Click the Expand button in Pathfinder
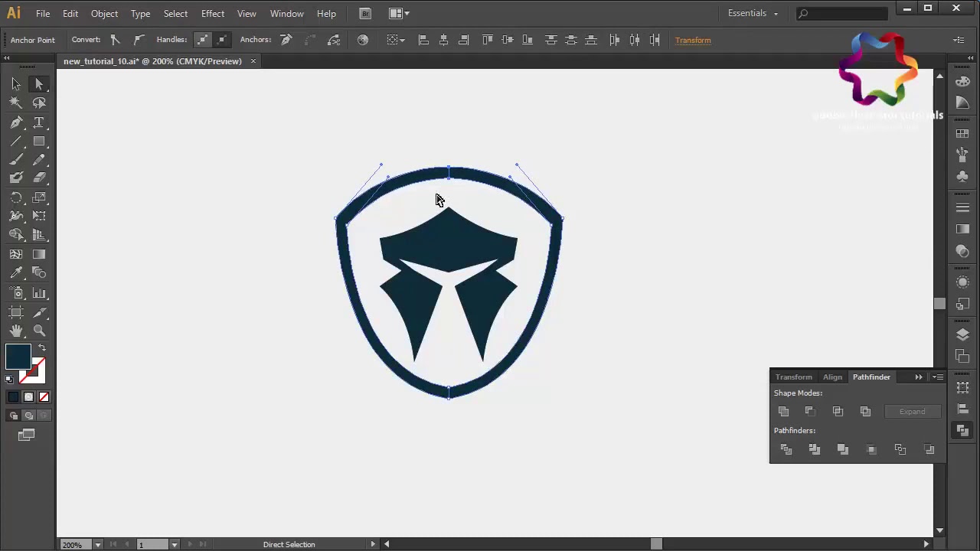The image size is (980, 551). 912,412
